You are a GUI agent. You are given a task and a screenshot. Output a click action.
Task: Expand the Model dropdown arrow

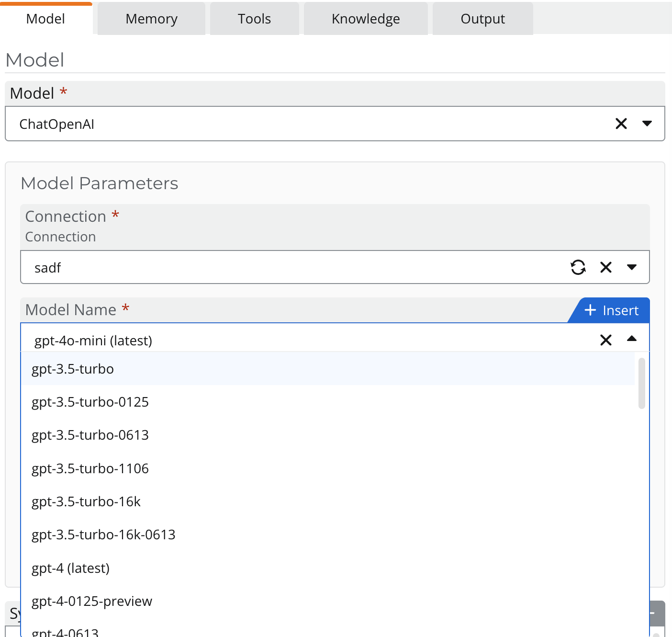647,124
